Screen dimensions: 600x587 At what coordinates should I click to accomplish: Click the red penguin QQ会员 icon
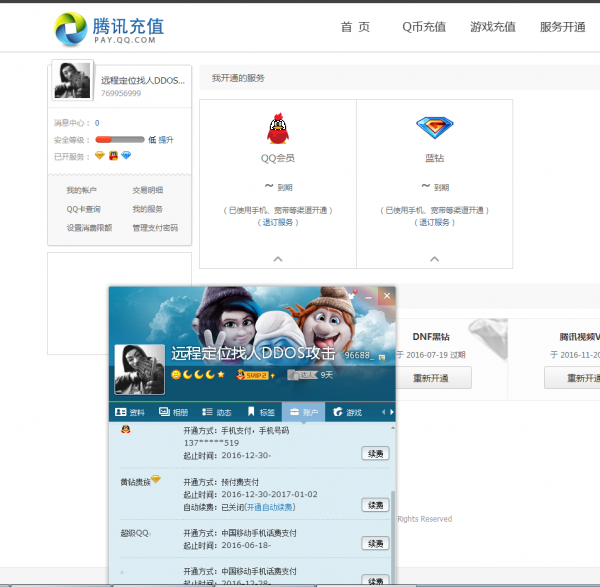(x=278, y=129)
